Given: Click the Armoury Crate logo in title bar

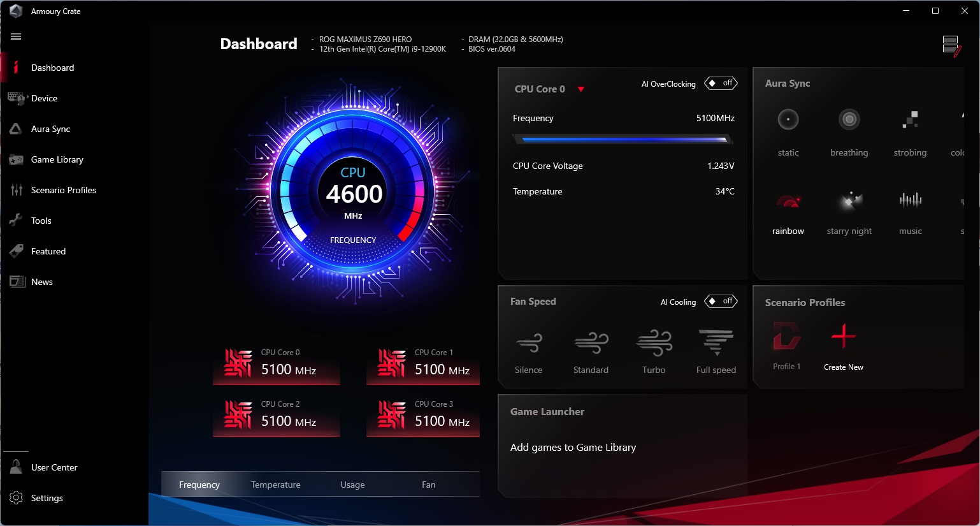Looking at the screenshot, I should (x=16, y=11).
